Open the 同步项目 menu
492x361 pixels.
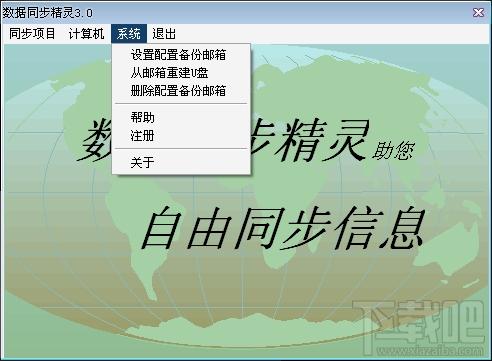tap(32, 34)
